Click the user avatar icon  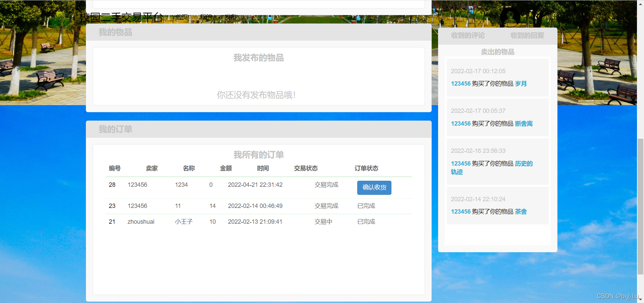pyautogui.click(x=510, y=17)
